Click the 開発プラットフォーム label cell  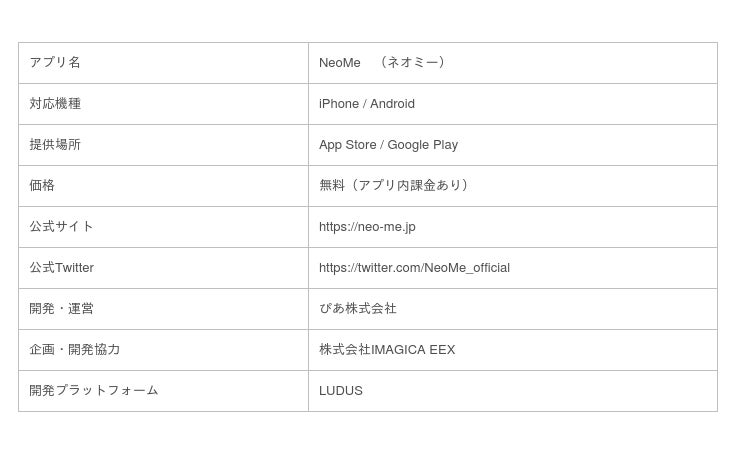click(94, 391)
